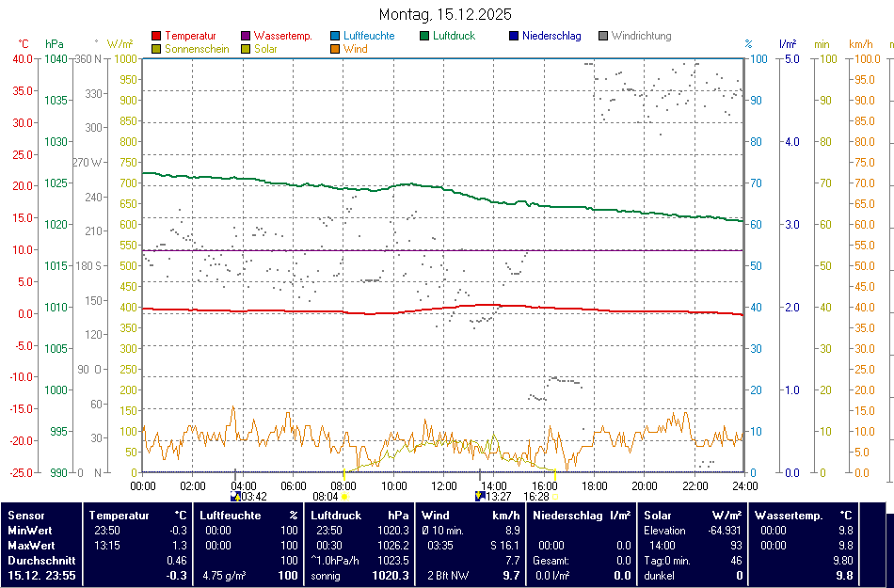Click the red Temperatur legend square

pyautogui.click(x=156, y=37)
